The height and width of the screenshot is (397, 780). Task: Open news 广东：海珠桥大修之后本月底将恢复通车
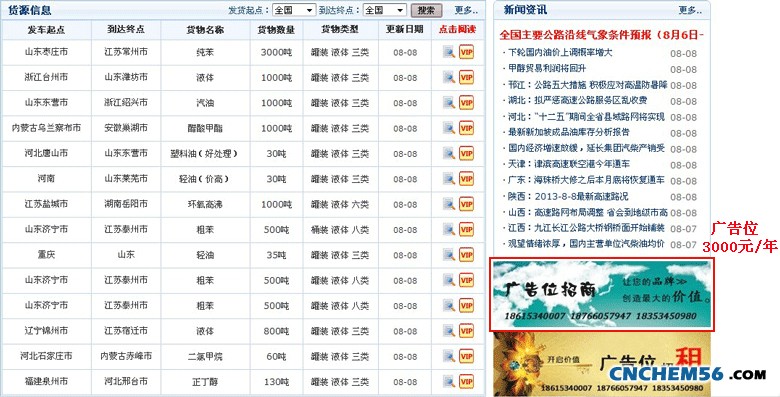click(x=586, y=180)
